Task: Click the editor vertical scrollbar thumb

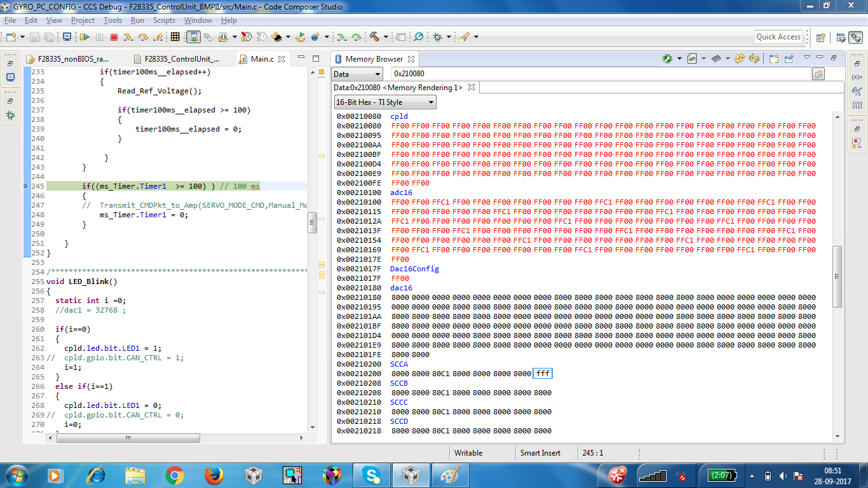Action: 312,222
